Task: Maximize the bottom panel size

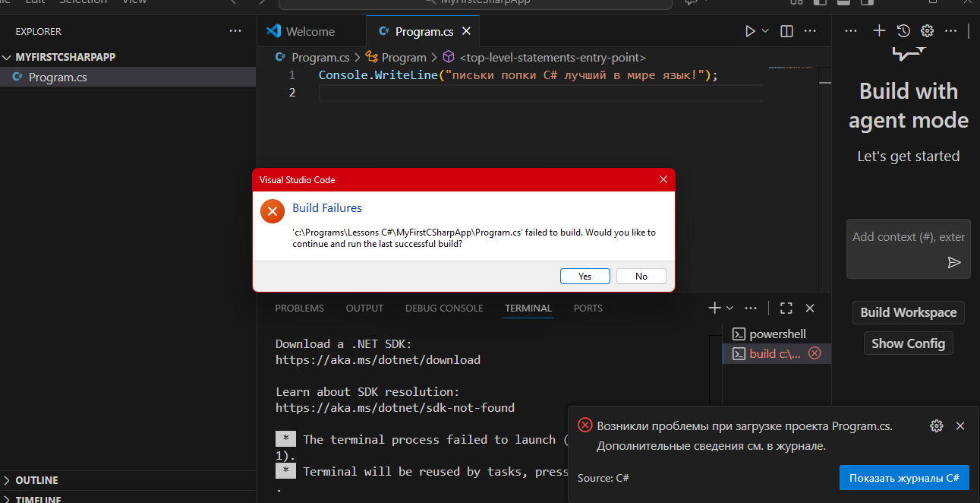Action: point(786,308)
